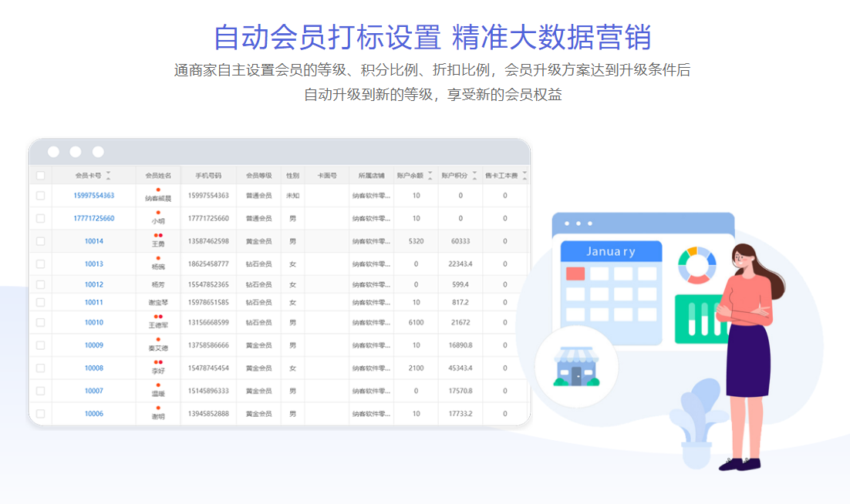Click the red dot tag above 谢明
This screenshot has width=850, height=504.
pyautogui.click(x=158, y=408)
